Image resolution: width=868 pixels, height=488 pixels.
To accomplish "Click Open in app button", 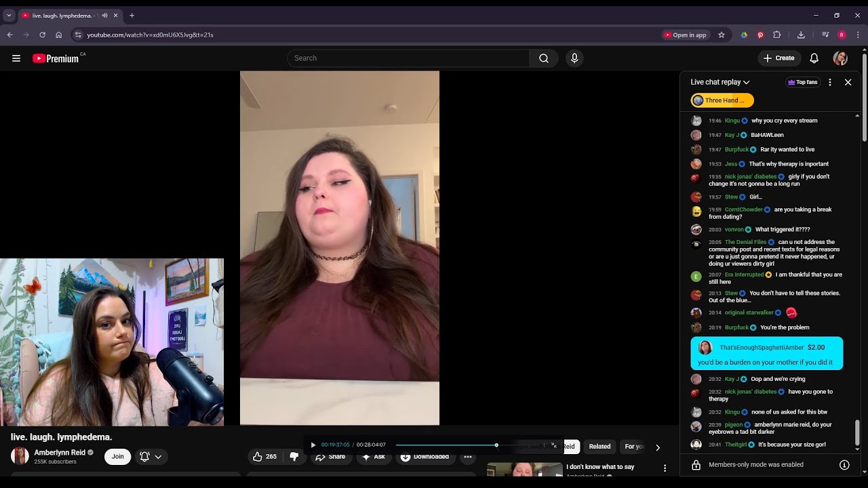I will 686,35.
